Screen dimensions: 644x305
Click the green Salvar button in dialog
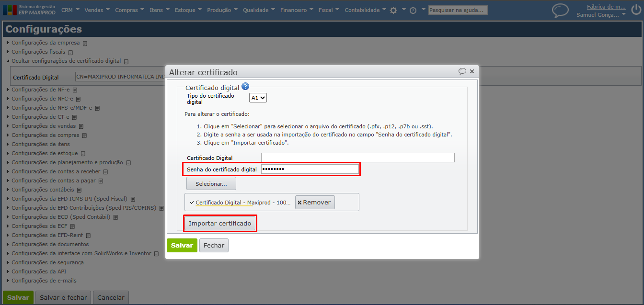(x=182, y=245)
